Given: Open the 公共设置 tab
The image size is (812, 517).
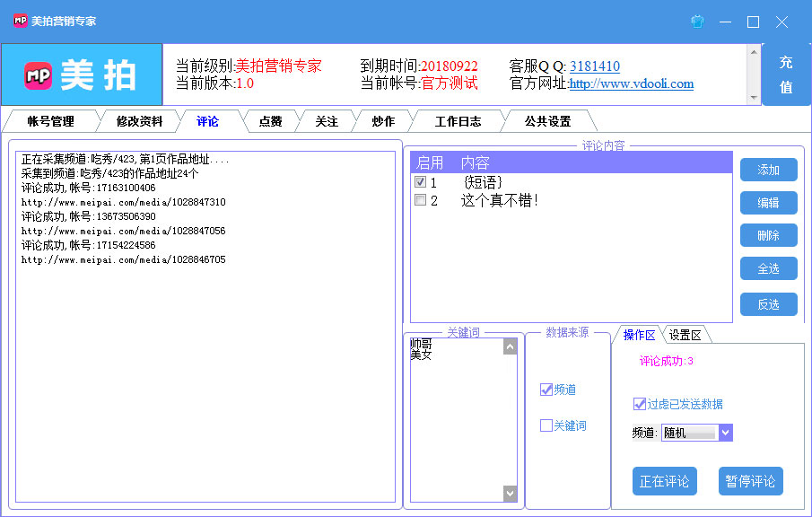Looking at the screenshot, I should coord(547,121).
